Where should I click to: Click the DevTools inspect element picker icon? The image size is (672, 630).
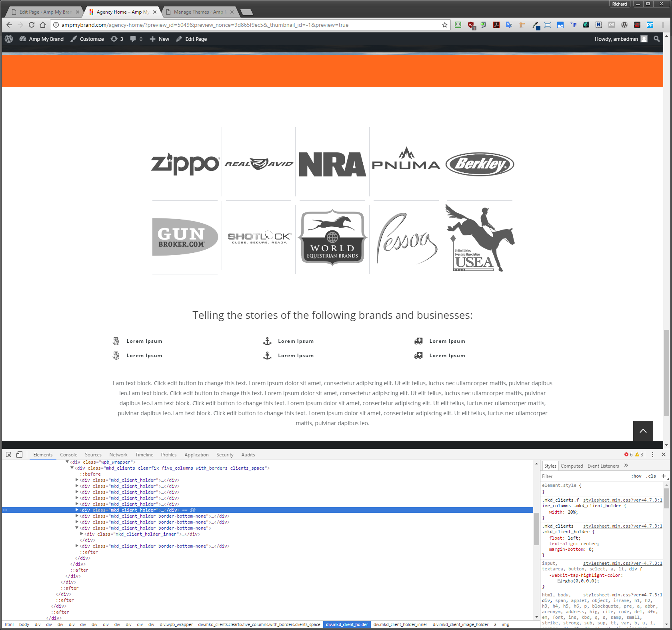[x=8, y=455]
